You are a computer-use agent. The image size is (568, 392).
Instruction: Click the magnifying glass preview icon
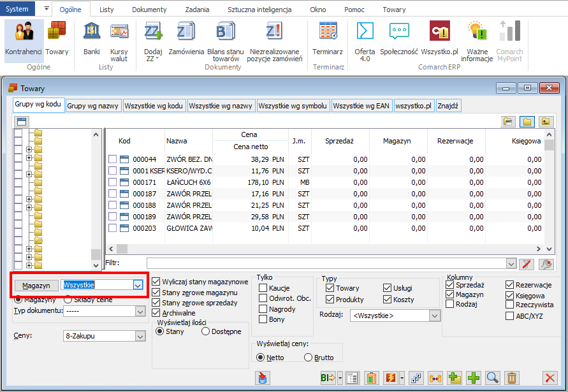click(x=492, y=377)
